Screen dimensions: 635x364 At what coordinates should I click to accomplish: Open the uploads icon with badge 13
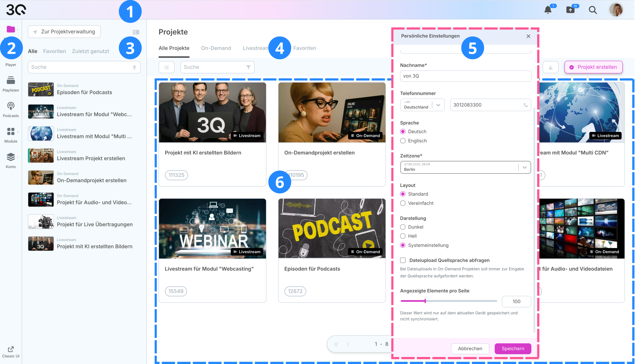click(570, 10)
